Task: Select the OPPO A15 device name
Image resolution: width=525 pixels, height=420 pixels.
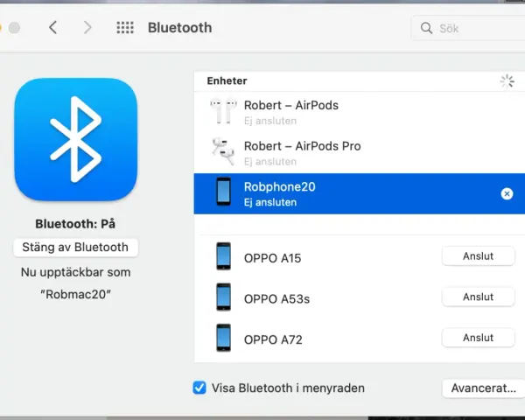Action: (272, 258)
